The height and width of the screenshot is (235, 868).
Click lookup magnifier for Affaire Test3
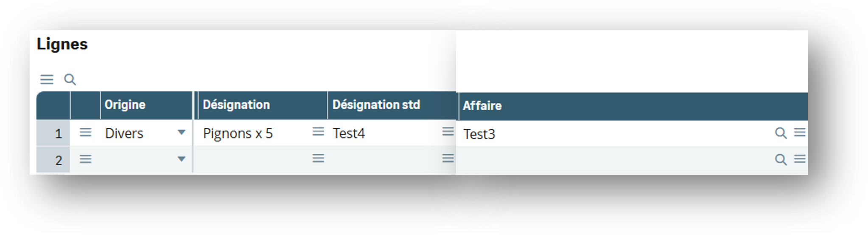[x=781, y=133]
